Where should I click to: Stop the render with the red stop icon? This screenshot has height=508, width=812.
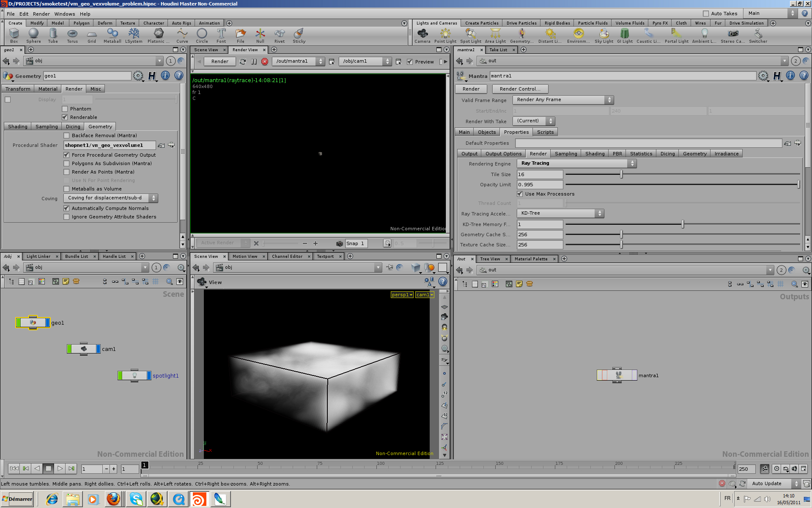[x=265, y=61]
